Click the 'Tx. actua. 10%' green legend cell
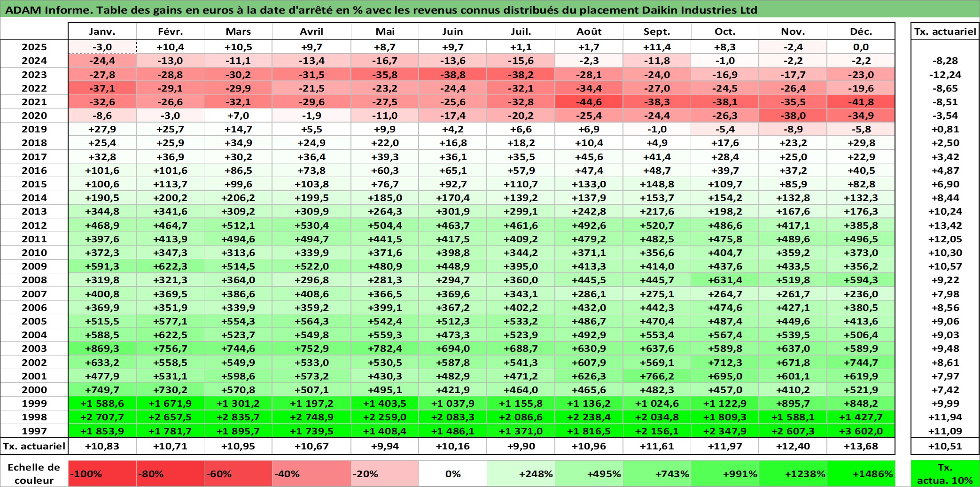Image resolution: width=980 pixels, height=487 pixels. (945, 473)
